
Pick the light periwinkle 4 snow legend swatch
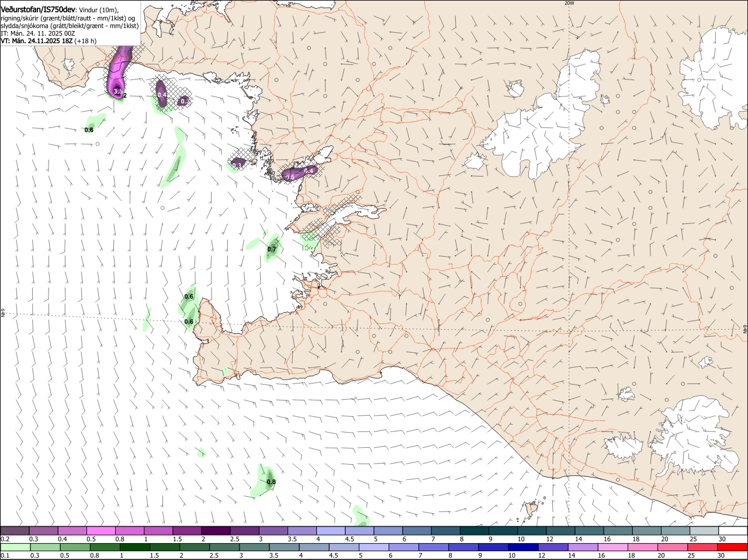(x=331, y=531)
